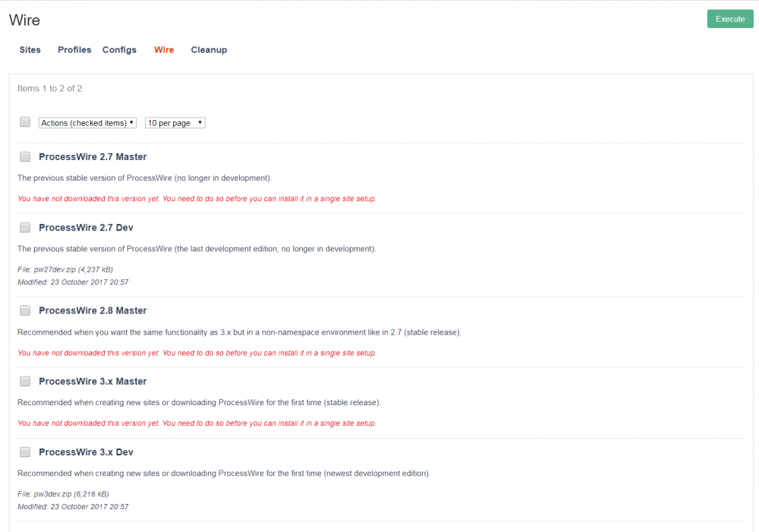The image size is (759, 532).
Task: Open the 10 per page dropdown
Action: tap(175, 123)
